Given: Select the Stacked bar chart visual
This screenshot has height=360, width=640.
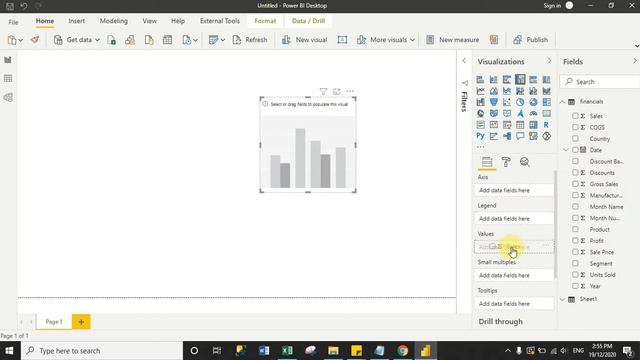Looking at the screenshot, I should [480, 80].
